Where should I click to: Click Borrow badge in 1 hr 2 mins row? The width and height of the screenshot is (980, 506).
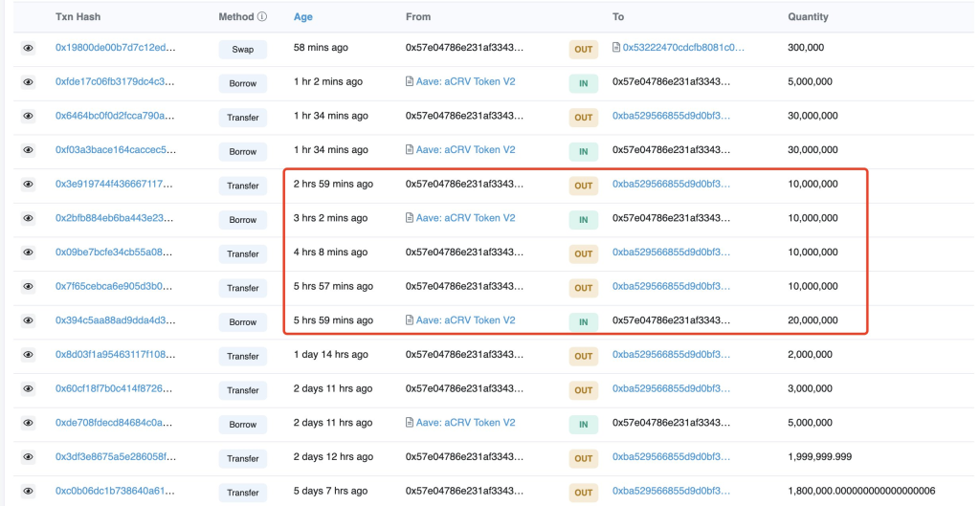pyautogui.click(x=242, y=83)
